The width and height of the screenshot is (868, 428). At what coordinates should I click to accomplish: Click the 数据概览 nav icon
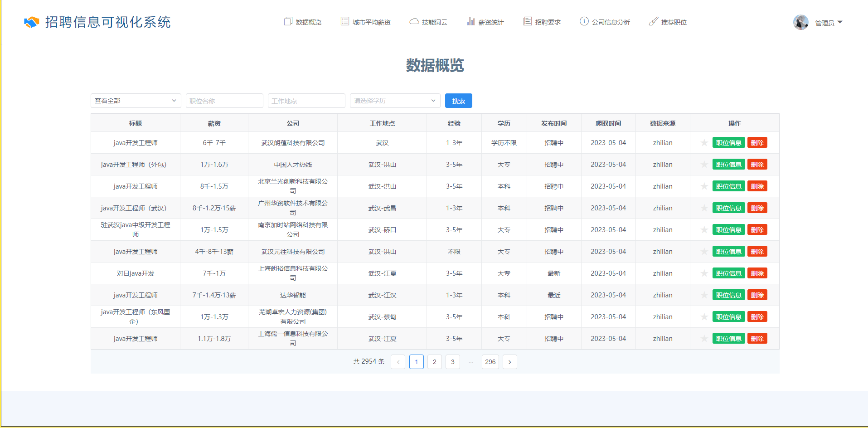pyautogui.click(x=288, y=21)
